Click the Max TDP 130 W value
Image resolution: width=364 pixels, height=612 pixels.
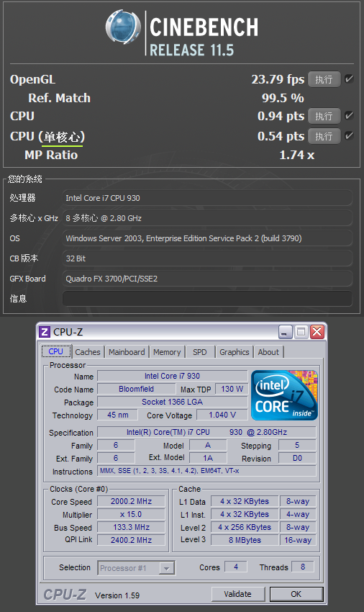(x=232, y=389)
